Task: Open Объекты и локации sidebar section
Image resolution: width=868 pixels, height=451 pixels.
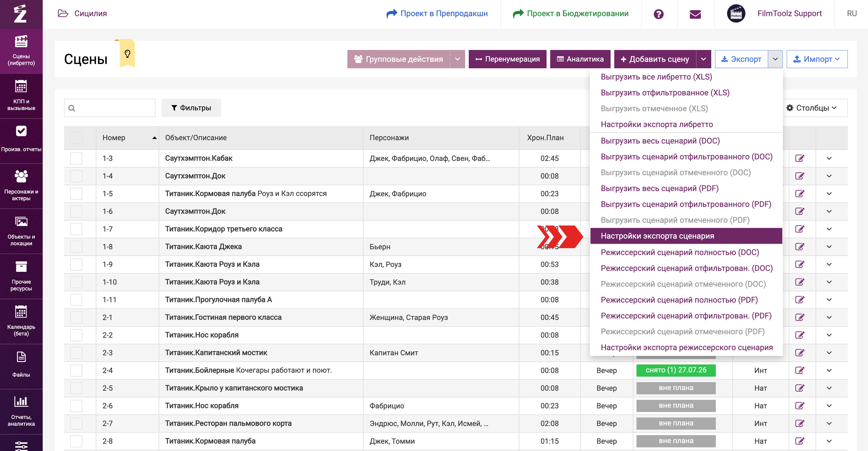Action: pyautogui.click(x=21, y=231)
